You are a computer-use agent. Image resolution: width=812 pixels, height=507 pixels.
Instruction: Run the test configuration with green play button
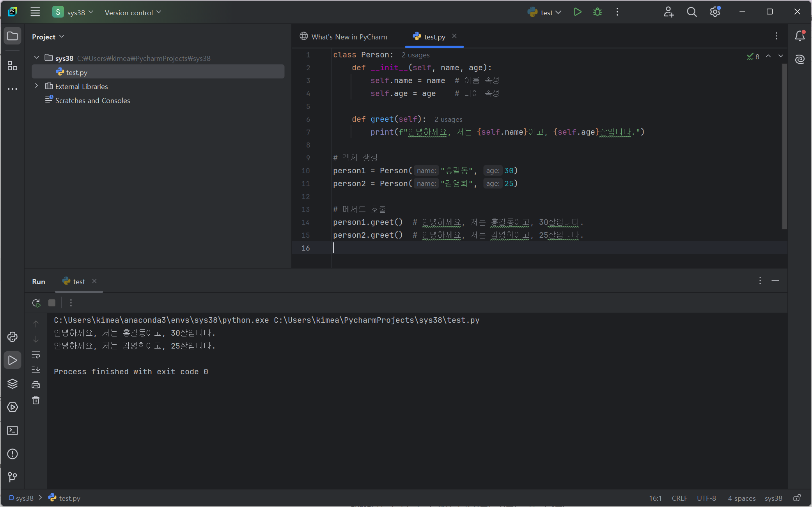[578, 12]
